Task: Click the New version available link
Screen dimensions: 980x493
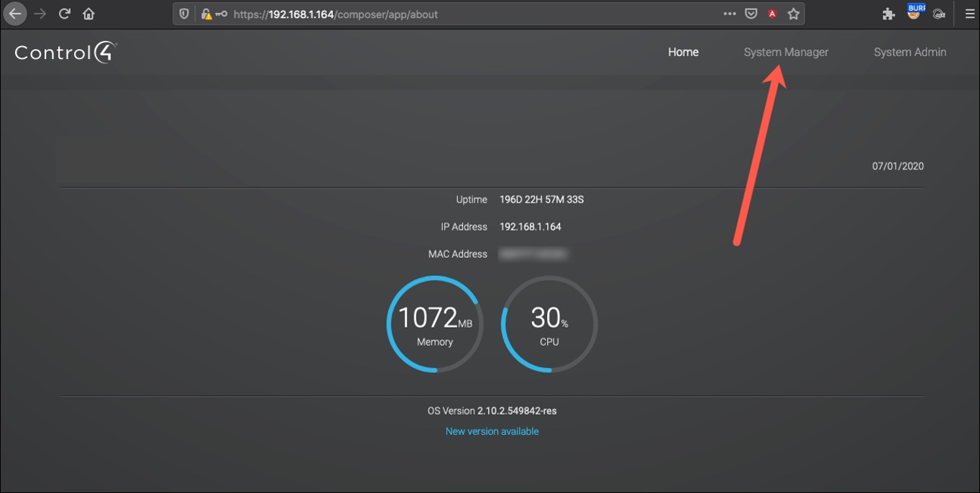Action: 492,431
